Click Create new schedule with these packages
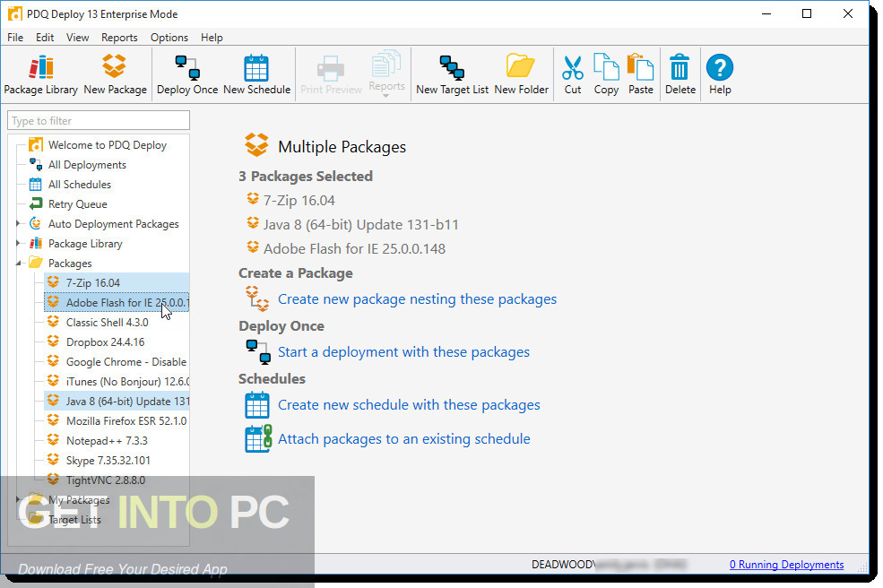Screen dimensions: 883x588 [x=409, y=405]
